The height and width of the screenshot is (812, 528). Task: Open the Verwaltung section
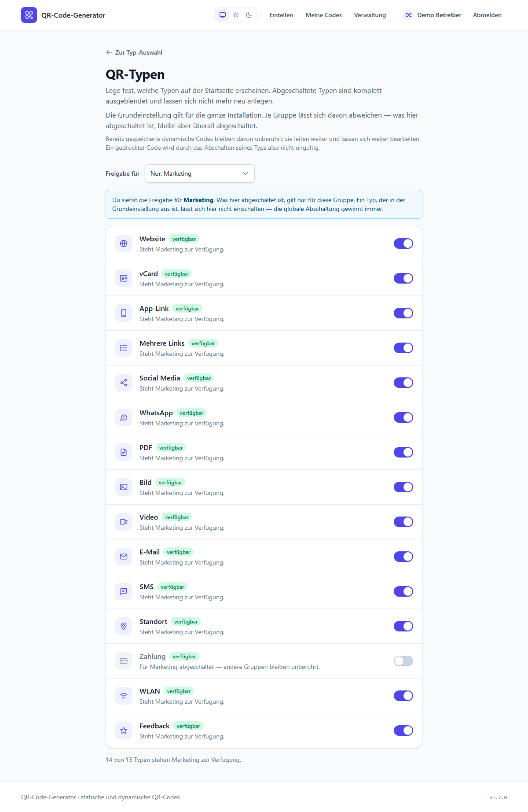coord(370,15)
